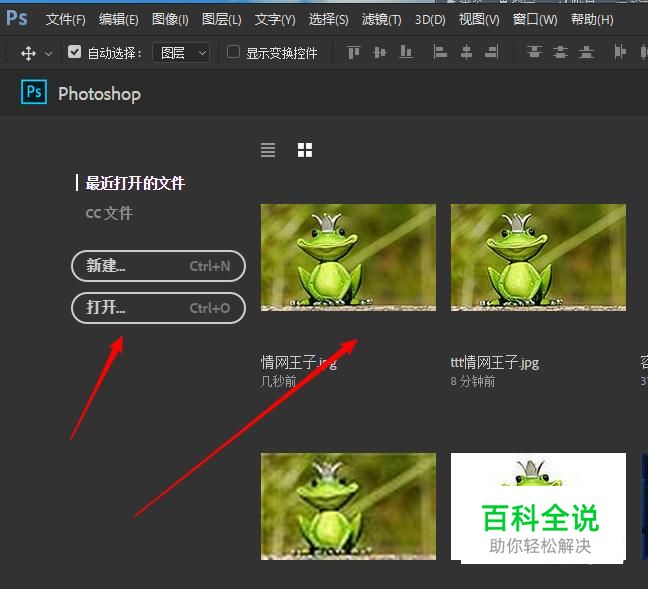Open the ttt情网王子.jpg thumbnail
The height and width of the screenshot is (589, 648).
pos(538,257)
